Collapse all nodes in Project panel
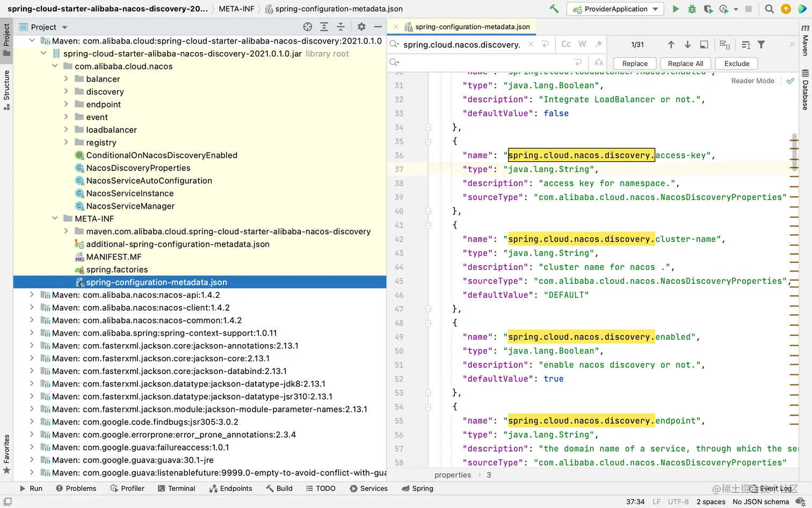The width and height of the screenshot is (812, 508). [340, 27]
